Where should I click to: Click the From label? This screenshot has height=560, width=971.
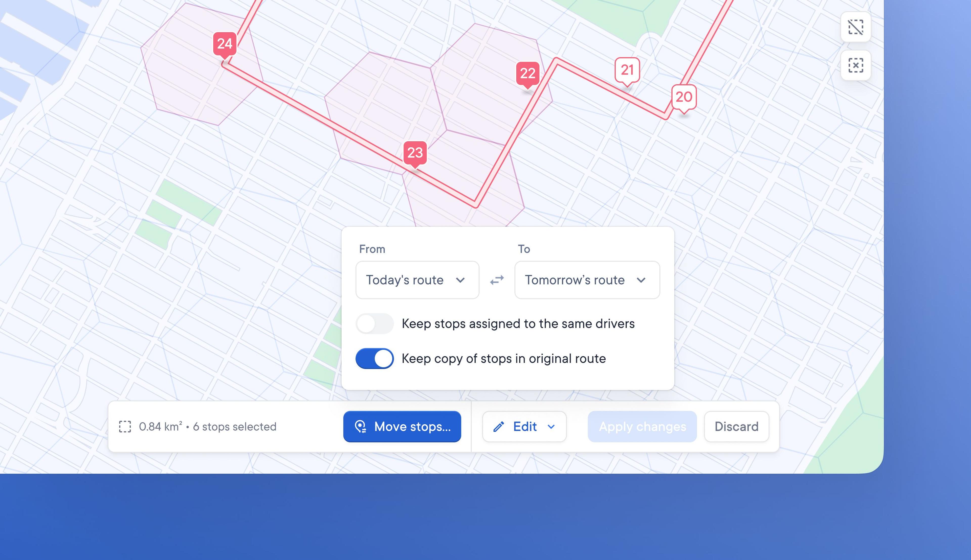[372, 249]
